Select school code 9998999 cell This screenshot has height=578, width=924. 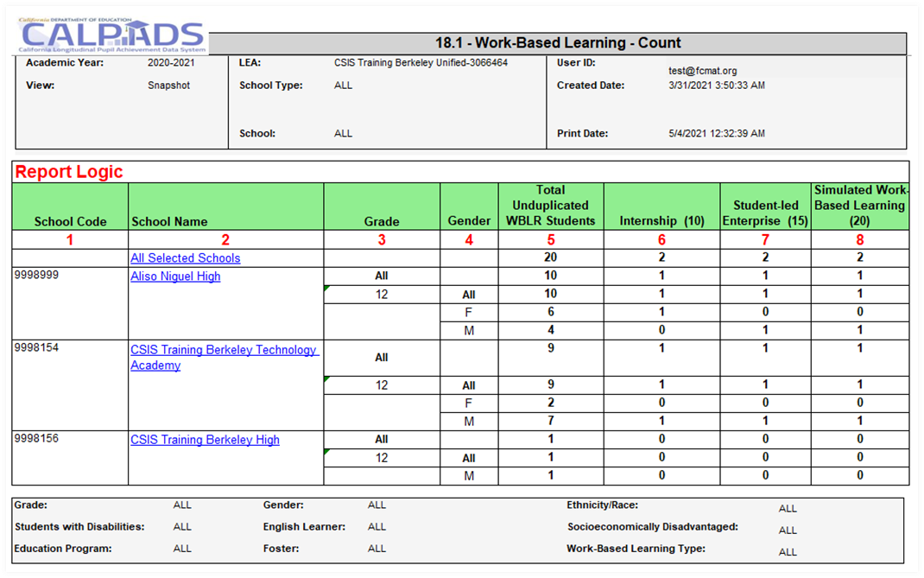(37, 276)
